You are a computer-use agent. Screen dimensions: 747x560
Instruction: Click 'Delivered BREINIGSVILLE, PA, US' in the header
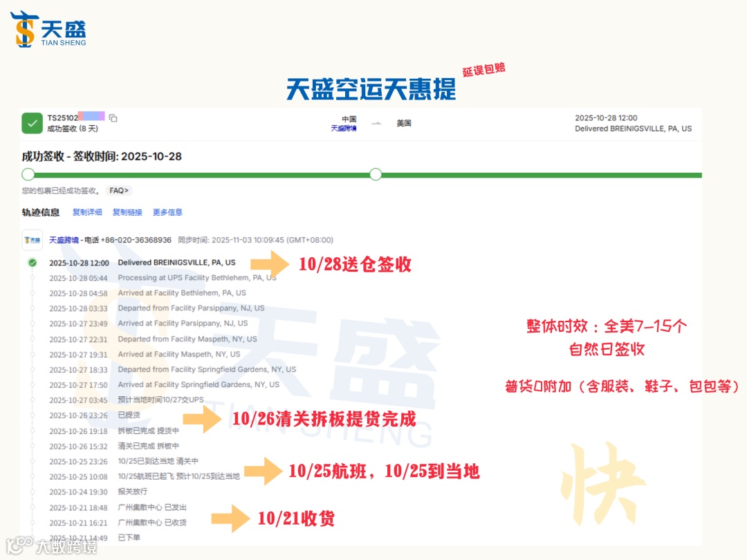click(633, 129)
